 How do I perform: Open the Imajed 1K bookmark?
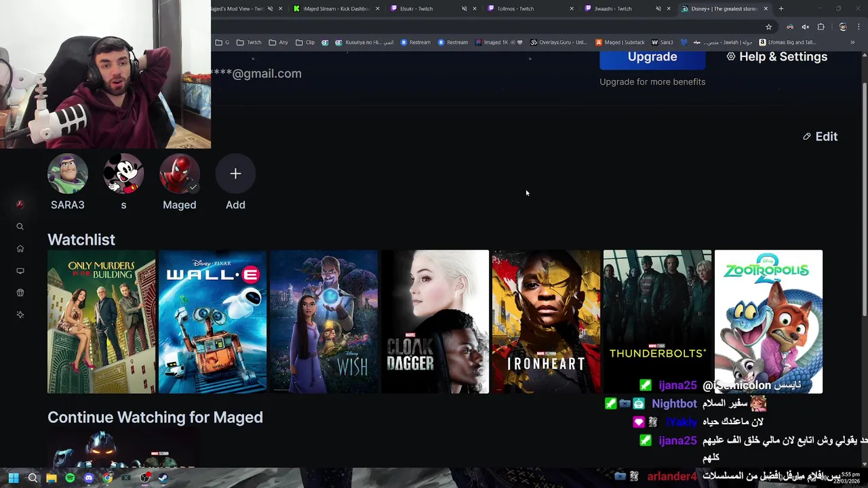pos(499,42)
